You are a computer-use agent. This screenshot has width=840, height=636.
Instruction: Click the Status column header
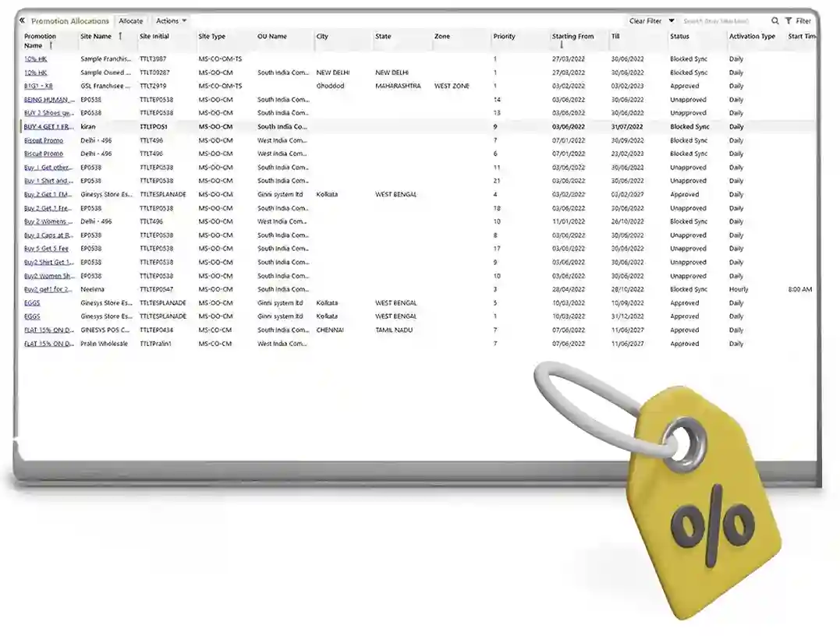pyautogui.click(x=679, y=37)
